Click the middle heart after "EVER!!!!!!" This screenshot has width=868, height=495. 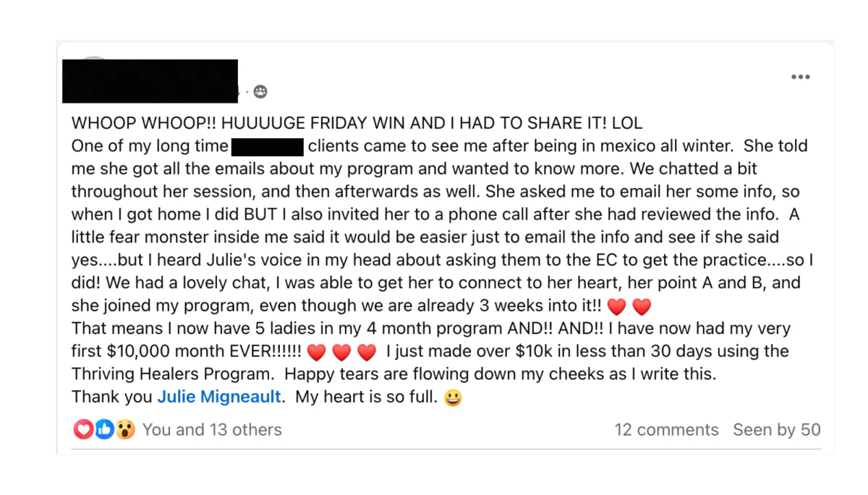[x=341, y=353]
